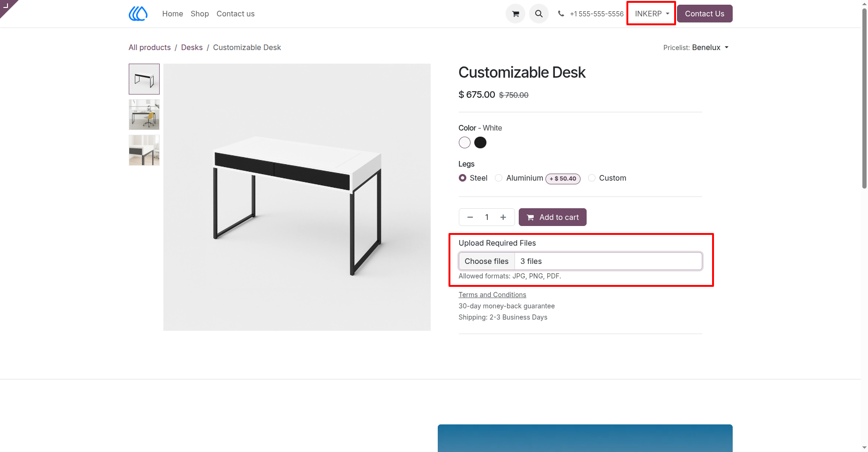Viewport: 868px width, 452px height.
Task: Increase quantity with plus icon
Action: click(x=503, y=217)
